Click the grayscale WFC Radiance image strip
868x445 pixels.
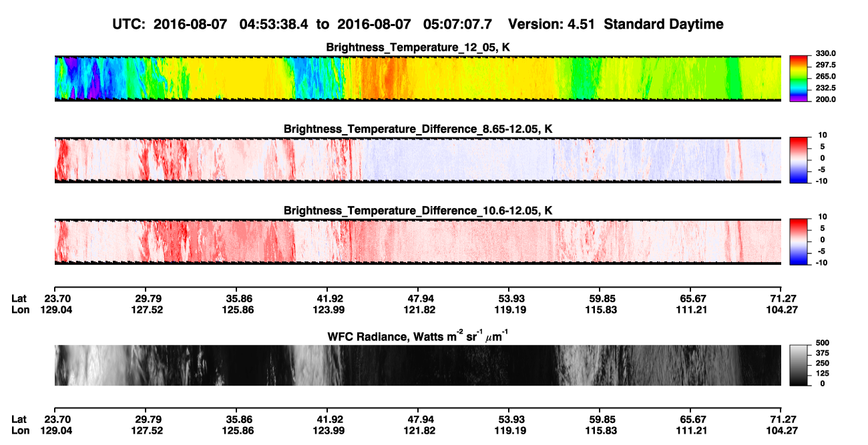(418, 365)
